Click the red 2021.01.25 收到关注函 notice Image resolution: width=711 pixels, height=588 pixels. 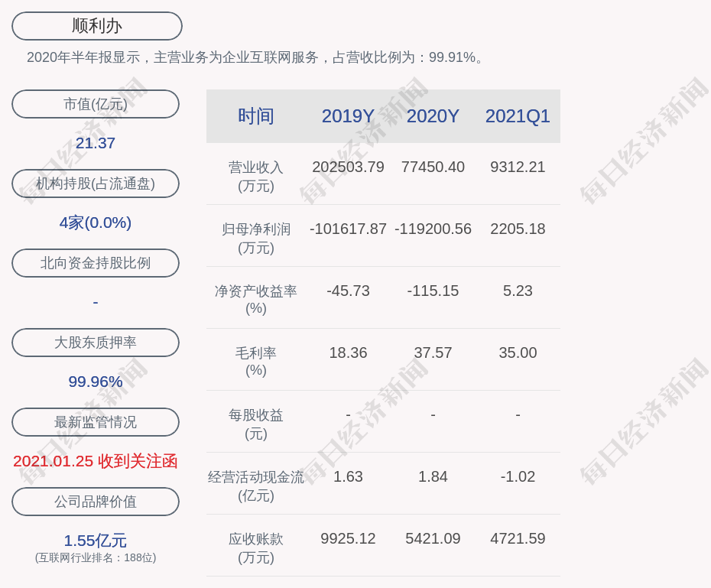tap(96, 461)
